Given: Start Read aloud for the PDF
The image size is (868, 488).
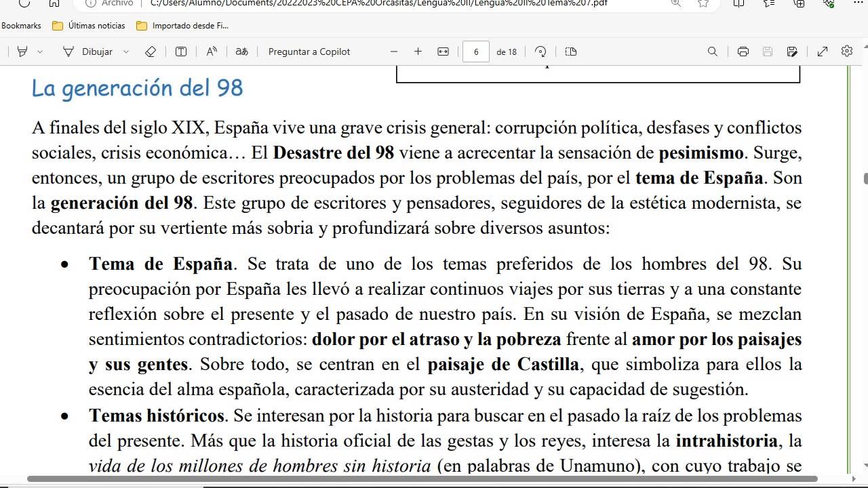Looking at the screenshot, I should tap(212, 52).
